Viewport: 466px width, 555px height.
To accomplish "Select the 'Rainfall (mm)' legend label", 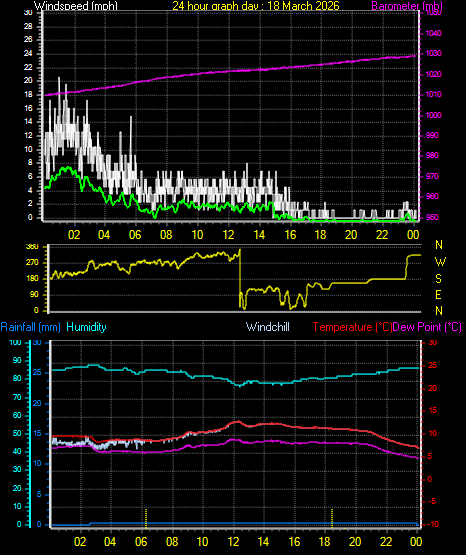I will point(30,327).
